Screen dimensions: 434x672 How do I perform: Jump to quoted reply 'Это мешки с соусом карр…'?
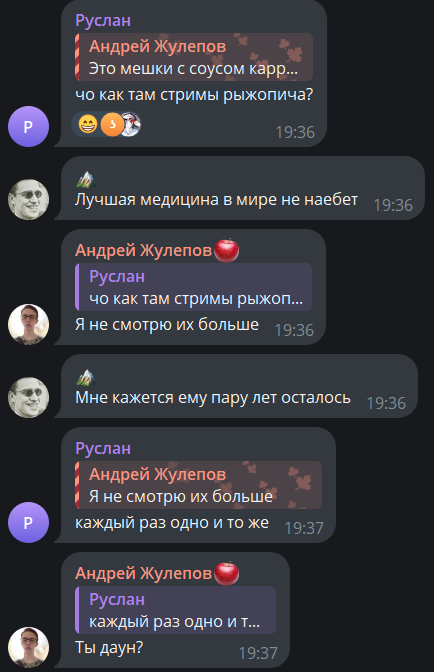[194, 57]
